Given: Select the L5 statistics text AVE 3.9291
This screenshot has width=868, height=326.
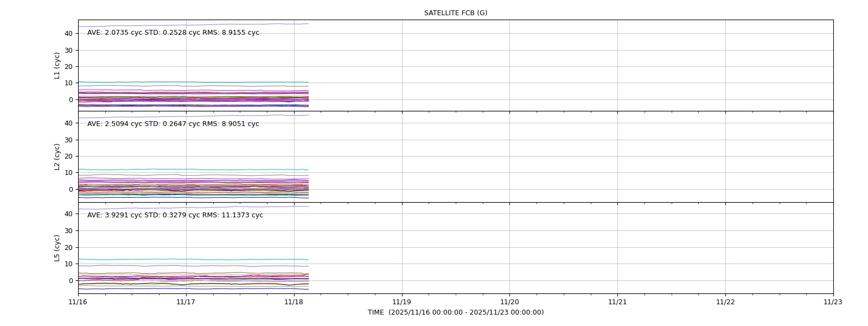Looking at the screenshot, I should click(x=175, y=215).
